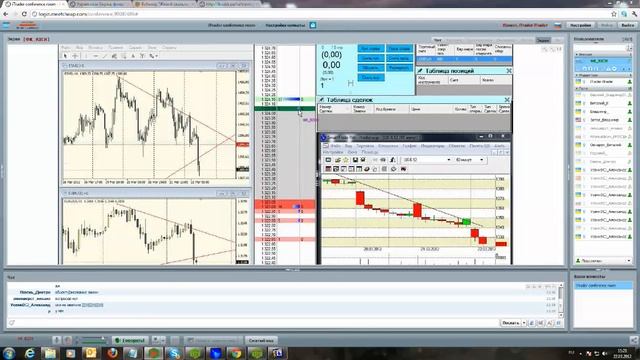The width and height of the screenshot is (640, 360).
Task: Click the 'Настройки' button at top right
Action: click(x=580, y=25)
